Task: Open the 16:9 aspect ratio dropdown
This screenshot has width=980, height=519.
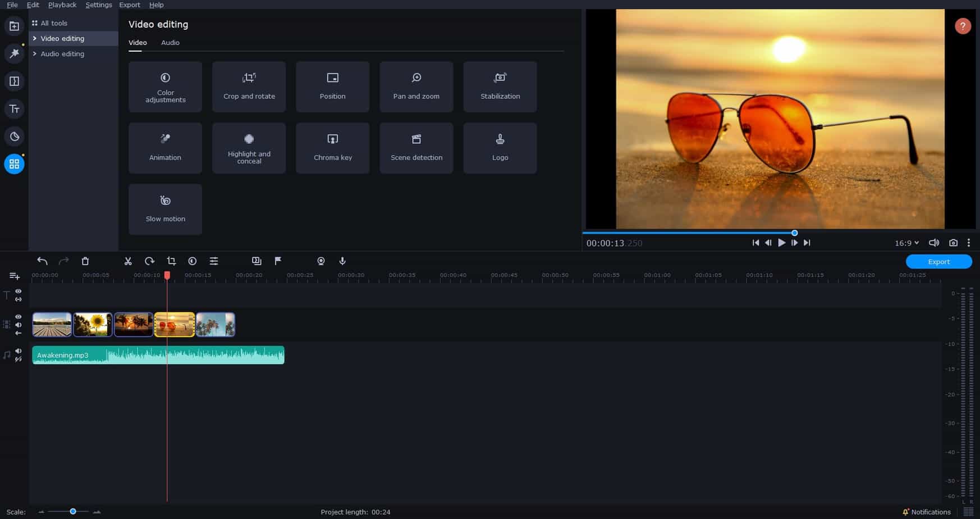Action: tap(906, 243)
